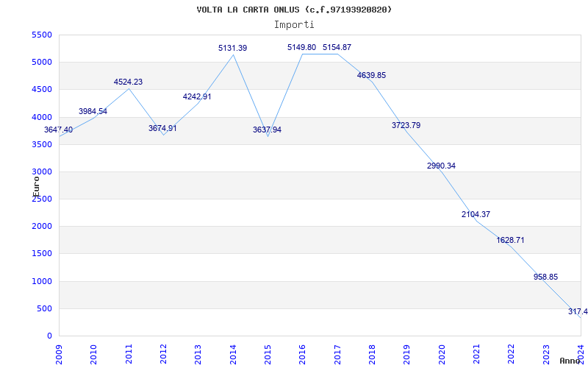Select the 3637.94 data label
The height and width of the screenshot is (368, 588).
point(267,130)
